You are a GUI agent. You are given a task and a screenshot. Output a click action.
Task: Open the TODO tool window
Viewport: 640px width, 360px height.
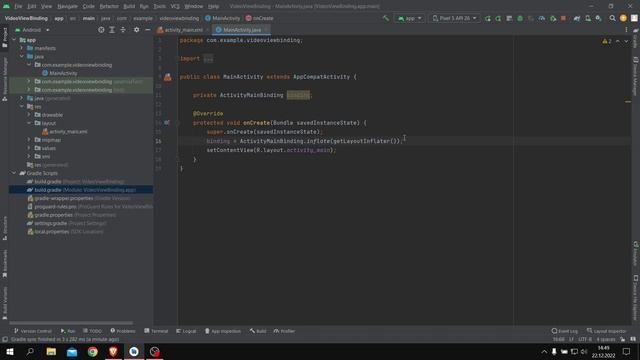(x=92, y=331)
